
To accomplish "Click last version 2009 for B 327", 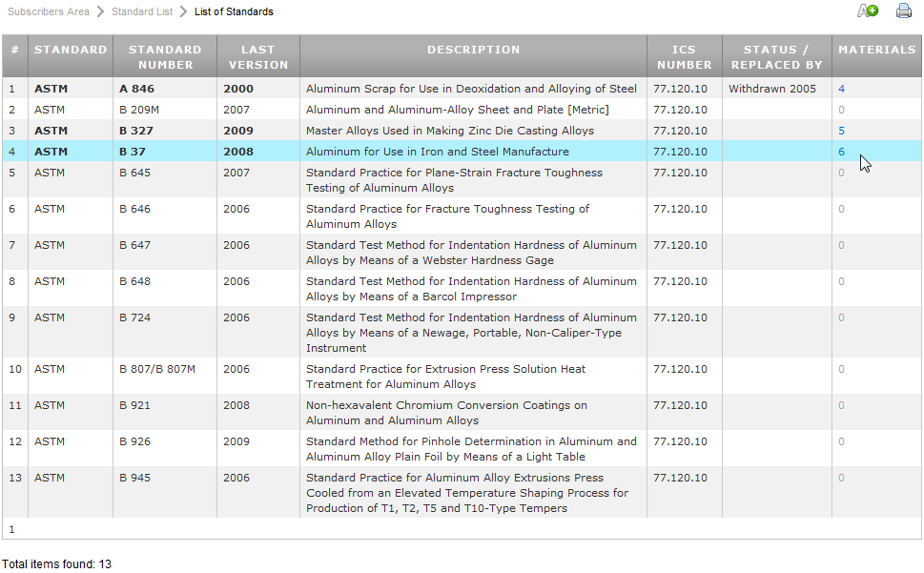I will point(238,131).
